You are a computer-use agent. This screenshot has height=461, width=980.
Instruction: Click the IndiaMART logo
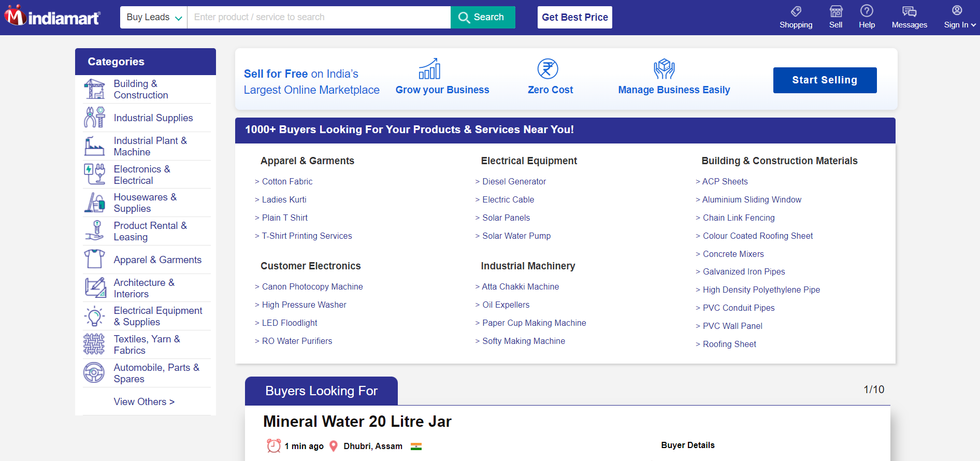52,16
